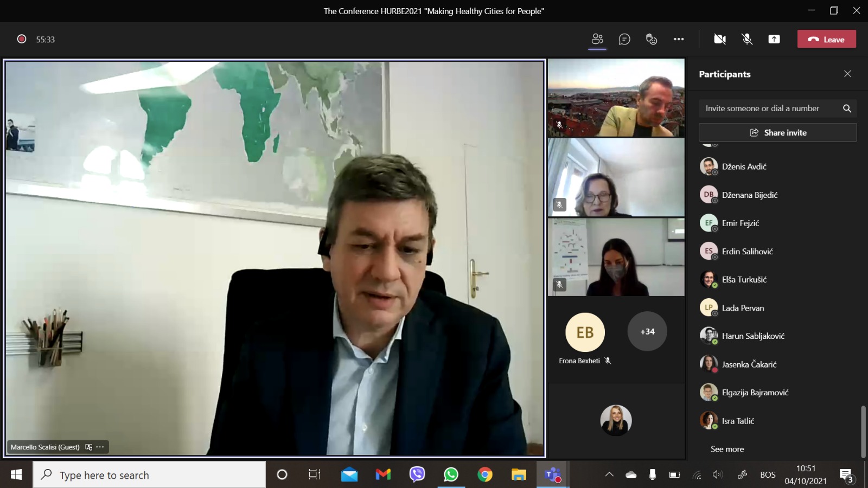Open WhatsApp from the taskbar

tap(451, 475)
